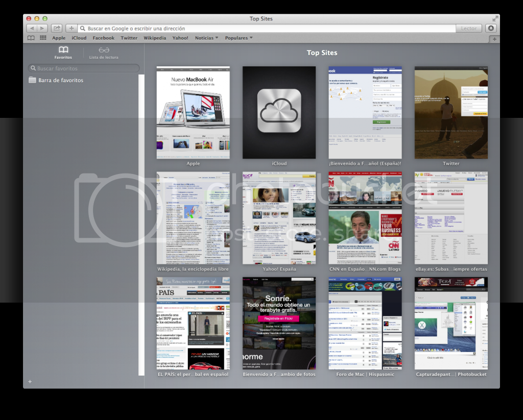Expand the Populares bookmarks dropdown

point(239,38)
